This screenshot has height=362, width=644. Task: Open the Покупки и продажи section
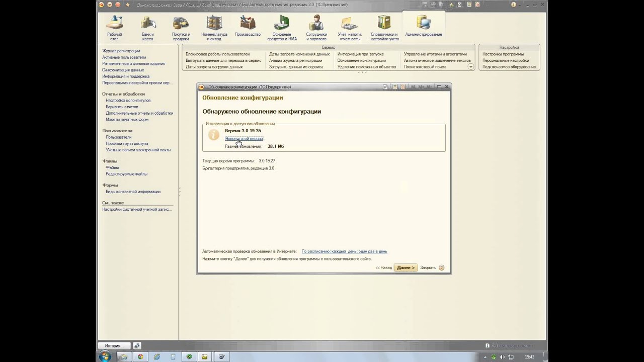click(x=181, y=28)
